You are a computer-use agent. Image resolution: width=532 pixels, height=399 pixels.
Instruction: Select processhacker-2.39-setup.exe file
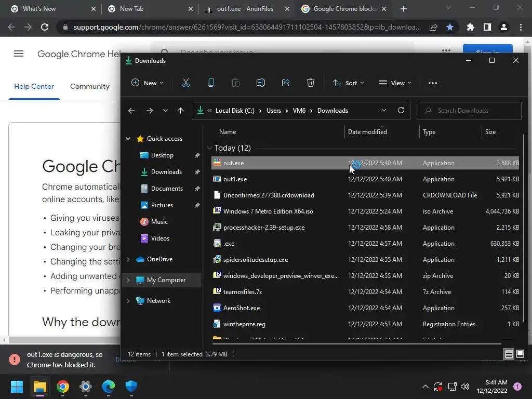pyautogui.click(x=365, y=228)
